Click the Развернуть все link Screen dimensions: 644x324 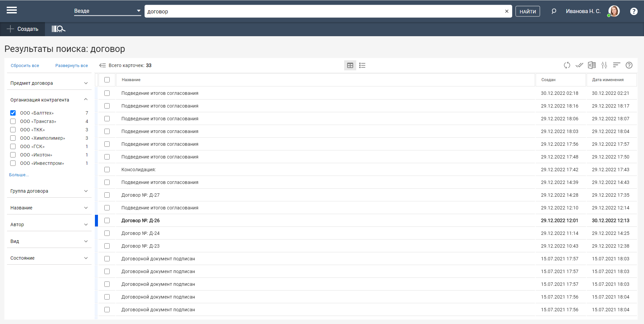71,66
